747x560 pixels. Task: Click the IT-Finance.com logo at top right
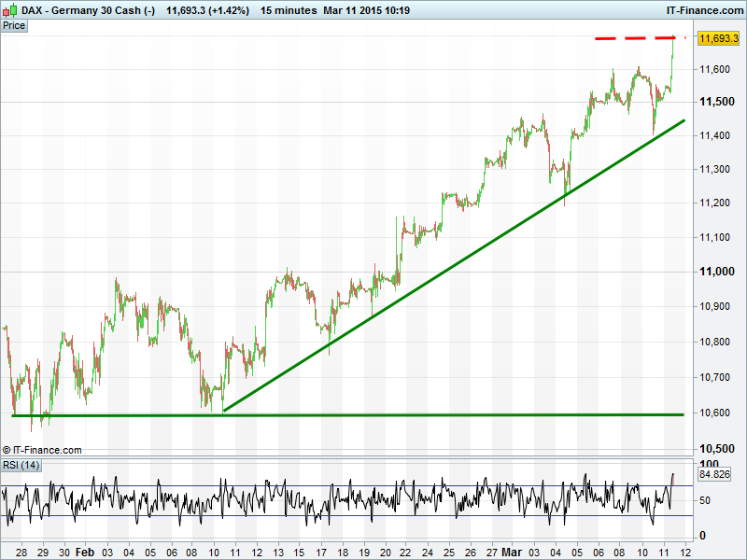tap(701, 9)
